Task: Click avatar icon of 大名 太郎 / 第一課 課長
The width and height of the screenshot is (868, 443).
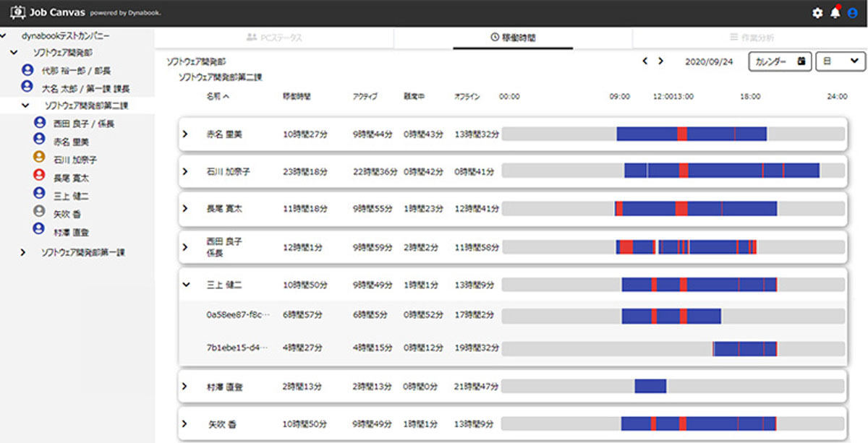Action: [27, 87]
